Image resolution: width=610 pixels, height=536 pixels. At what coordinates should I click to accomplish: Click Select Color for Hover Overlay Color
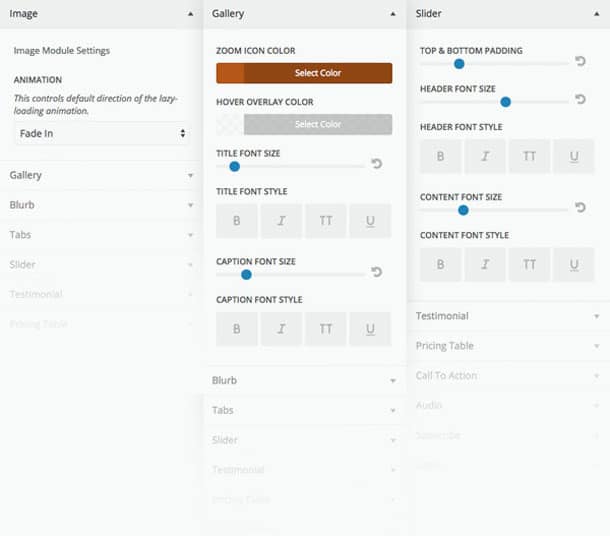(318, 124)
